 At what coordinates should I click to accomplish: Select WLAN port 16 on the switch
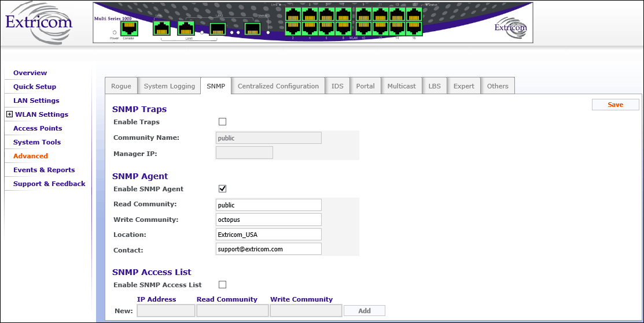tap(414, 28)
